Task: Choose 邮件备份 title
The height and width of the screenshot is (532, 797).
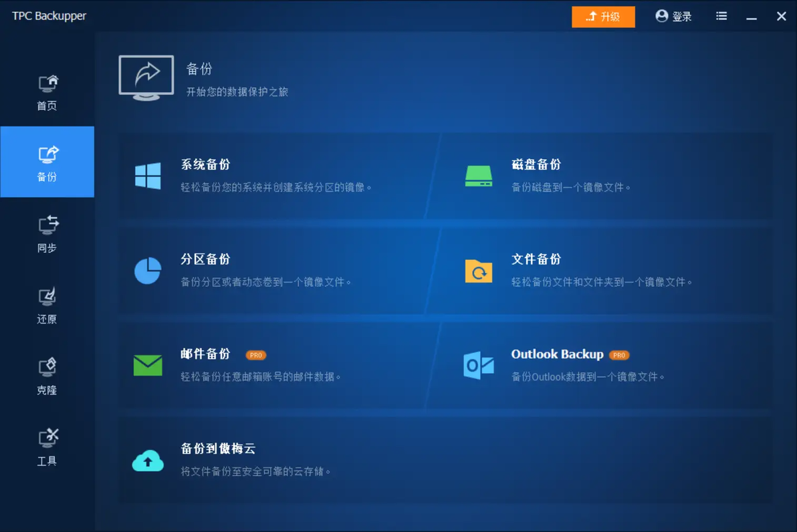Action: coord(206,354)
